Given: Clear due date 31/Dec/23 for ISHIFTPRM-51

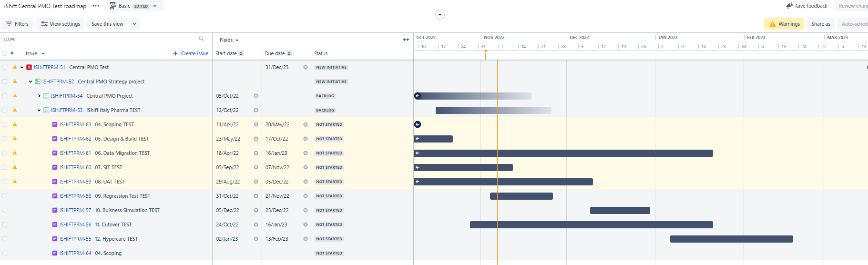Looking at the screenshot, I should coord(306,67).
